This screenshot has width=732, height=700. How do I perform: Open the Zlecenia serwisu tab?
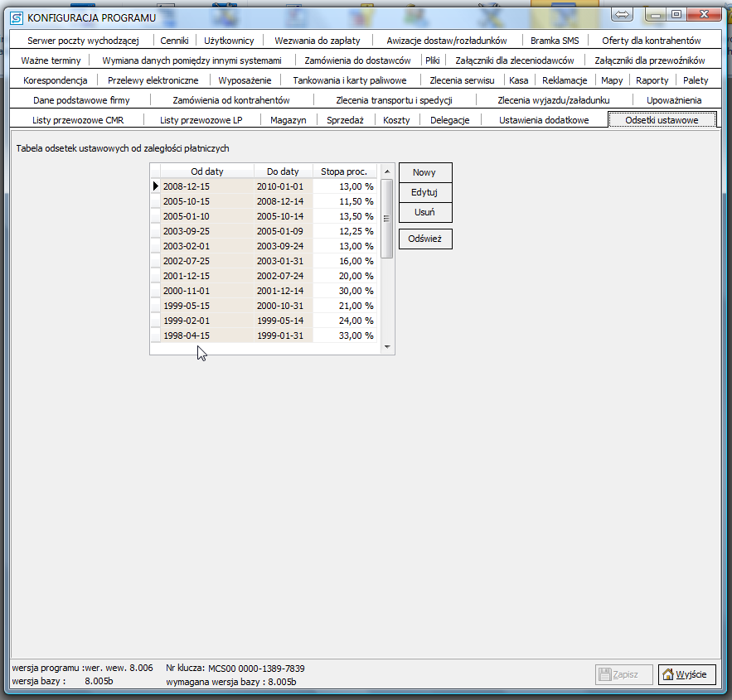point(462,80)
